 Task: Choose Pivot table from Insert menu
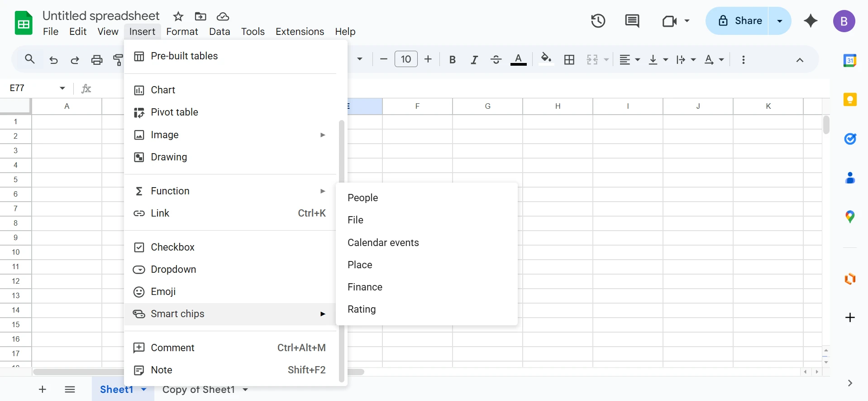point(174,112)
